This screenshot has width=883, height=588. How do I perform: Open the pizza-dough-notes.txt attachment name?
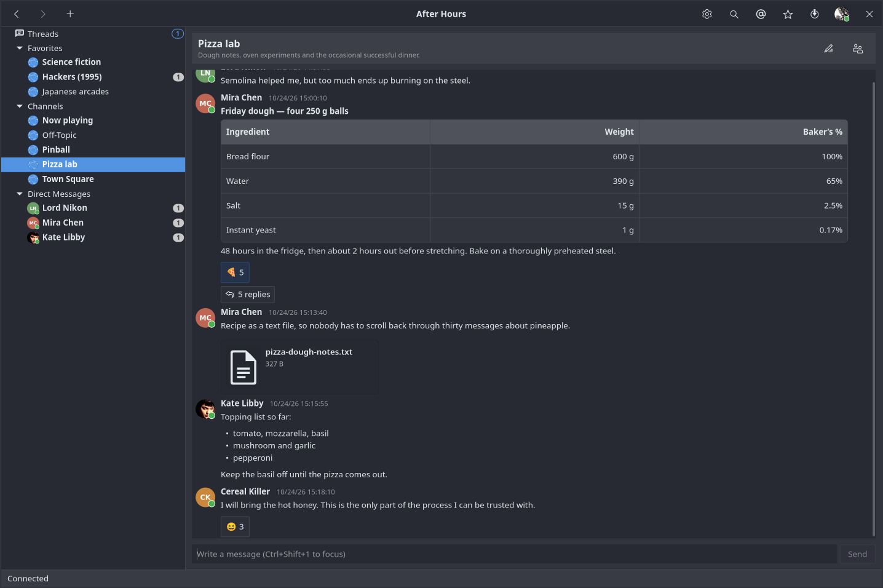pyautogui.click(x=309, y=352)
